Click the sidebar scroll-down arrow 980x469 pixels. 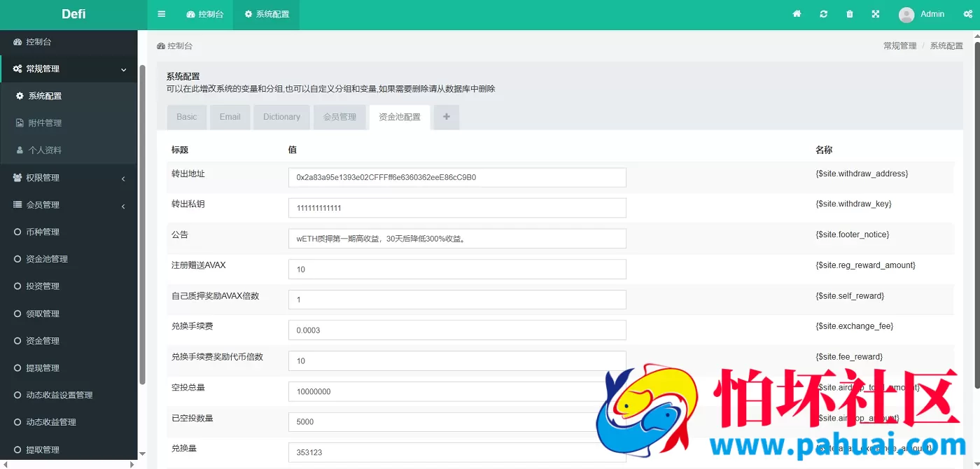tap(142, 454)
